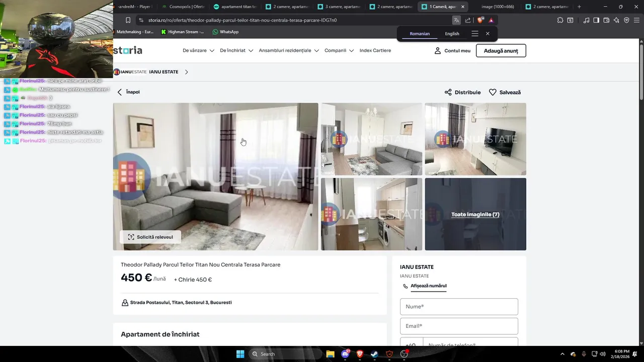Click the Înapoi back arrow
Image resolution: width=644 pixels, height=362 pixels.
[x=120, y=92]
